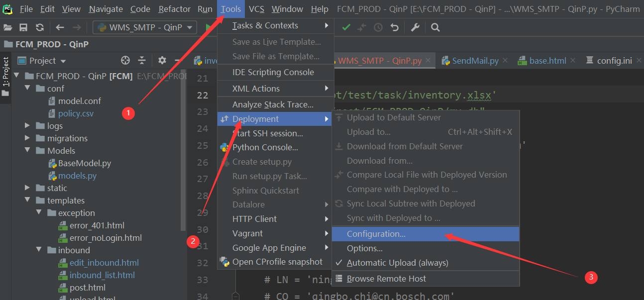Click the Synchronize refresh toolbar icon
Screen dimensions: 644x300
tap(40, 27)
